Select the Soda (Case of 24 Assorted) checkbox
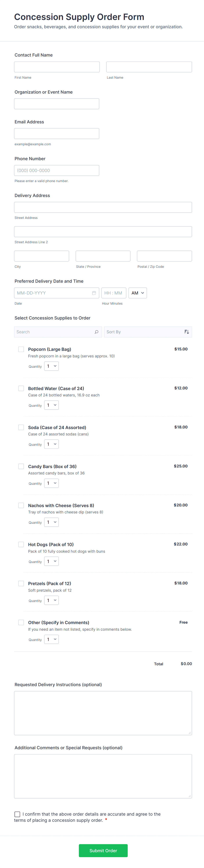This screenshot has height=868, width=204. coord(21,428)
